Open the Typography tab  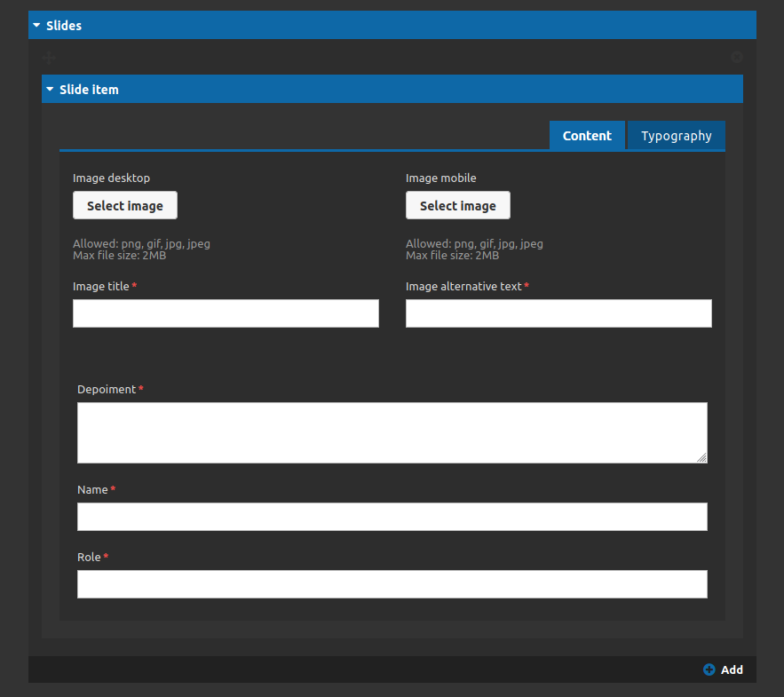point(676,136)
